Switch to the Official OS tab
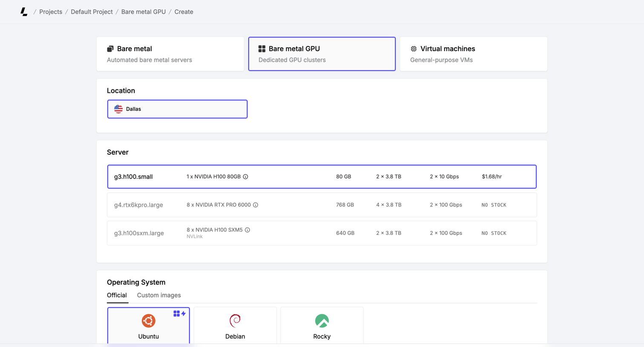Viewport: 644px width, 347px height. click(x=117, y=295)
